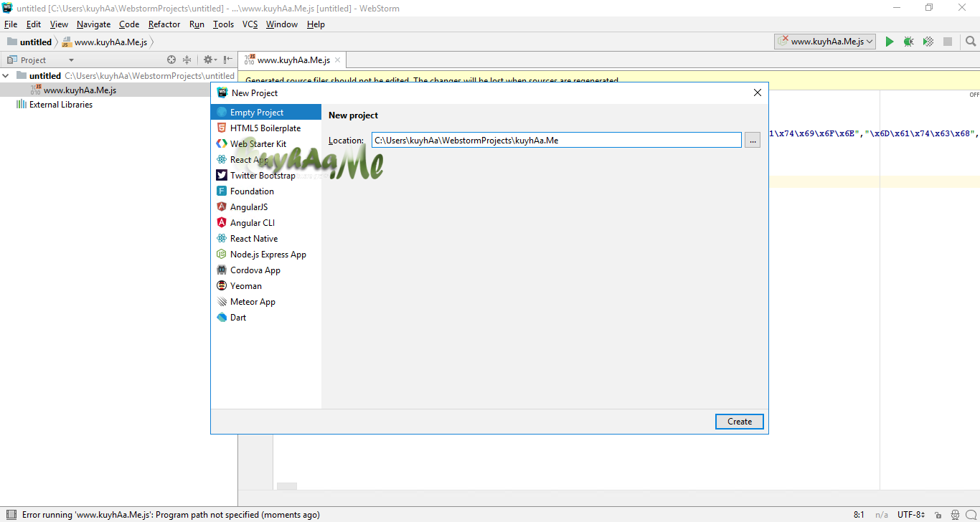Run the www.kuyhAa.Me.js configuration

click(x=890, y=42)
